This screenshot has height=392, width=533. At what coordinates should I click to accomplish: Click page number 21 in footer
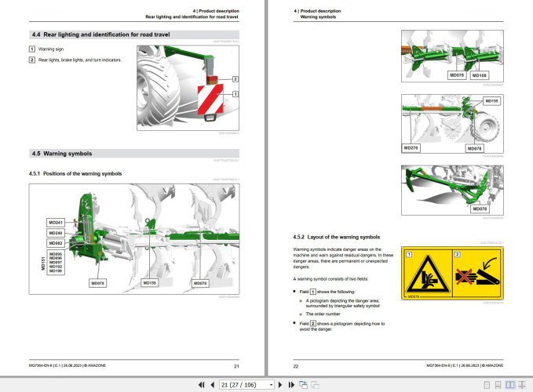point(236,366)
